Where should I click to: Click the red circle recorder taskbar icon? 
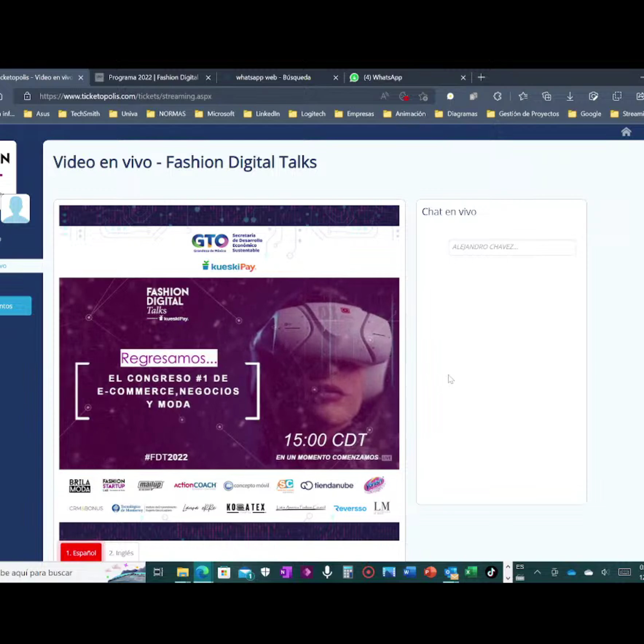[368, 572]
